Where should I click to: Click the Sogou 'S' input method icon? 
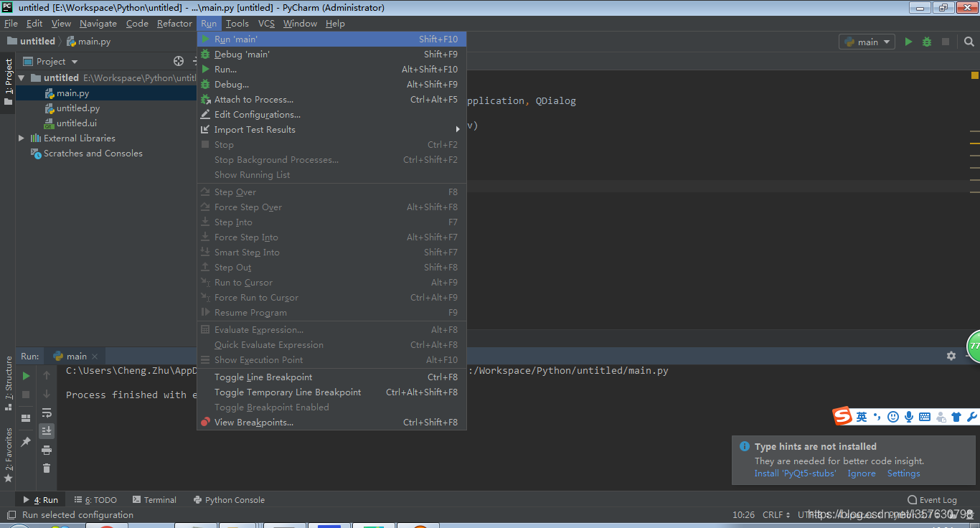(842, 416)
